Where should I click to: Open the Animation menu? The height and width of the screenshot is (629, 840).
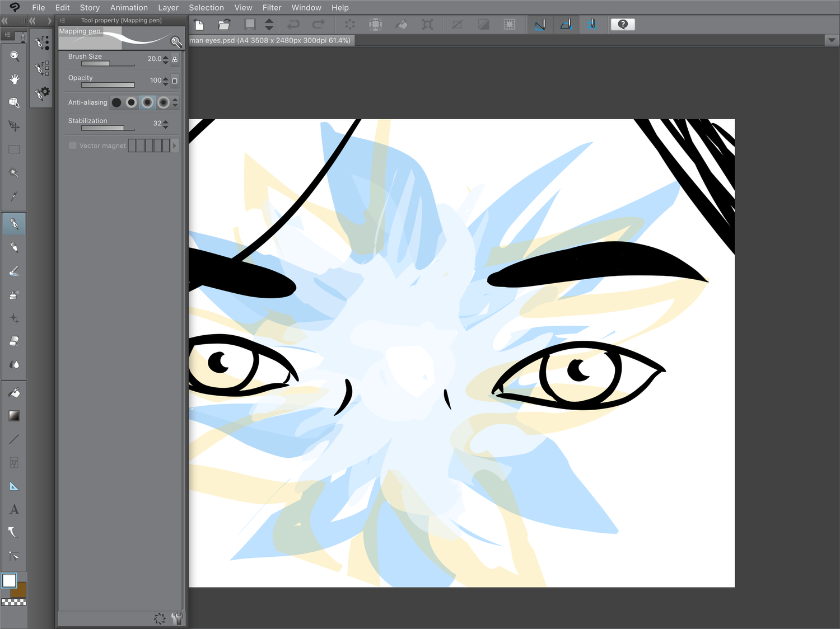(x=129, y=7)
